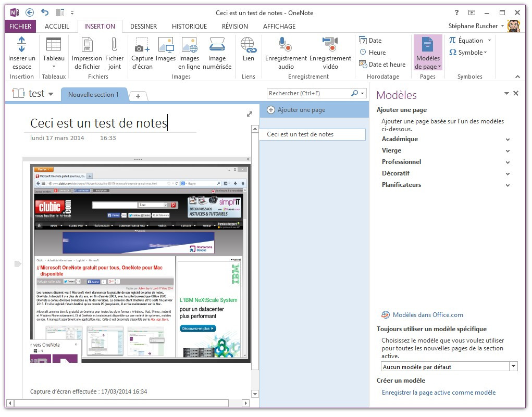This screenshot has width=532, height=417.
Task: Open the Symbole dropdown
Action: [x=468, y=52]
